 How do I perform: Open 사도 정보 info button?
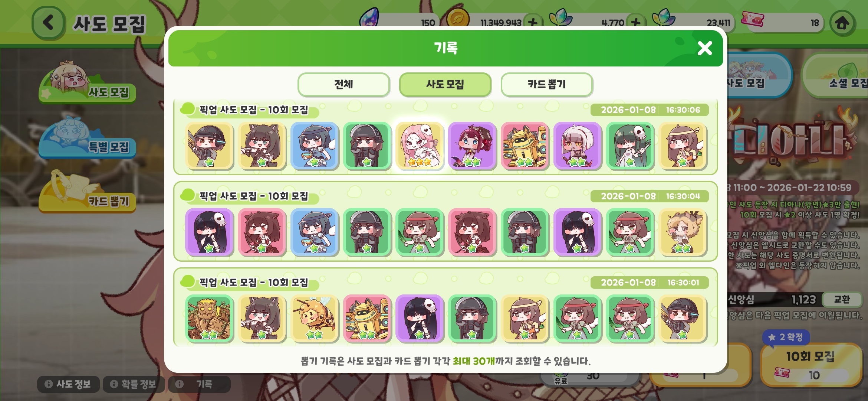coord(68,384)
